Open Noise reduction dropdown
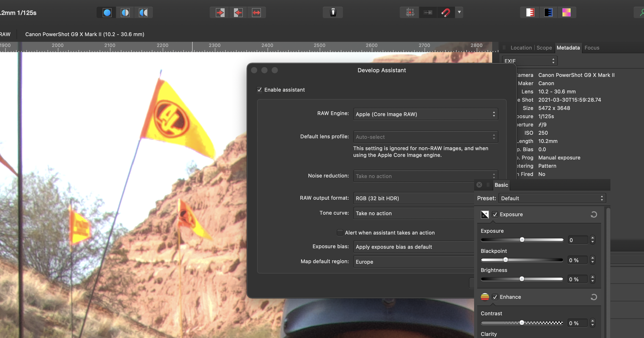This screenshot has width=644, height=338. 426,176
